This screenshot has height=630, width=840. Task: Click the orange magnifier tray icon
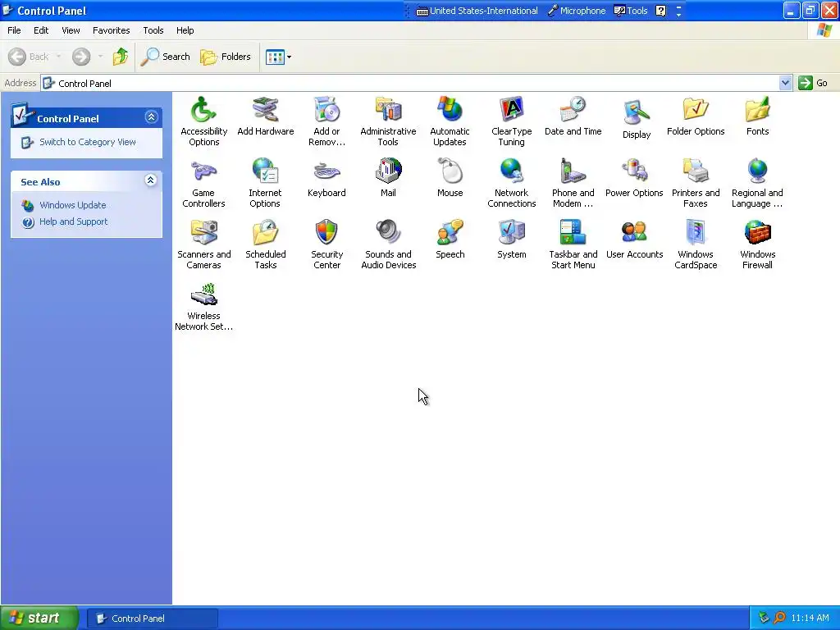[x=779, y=619]
